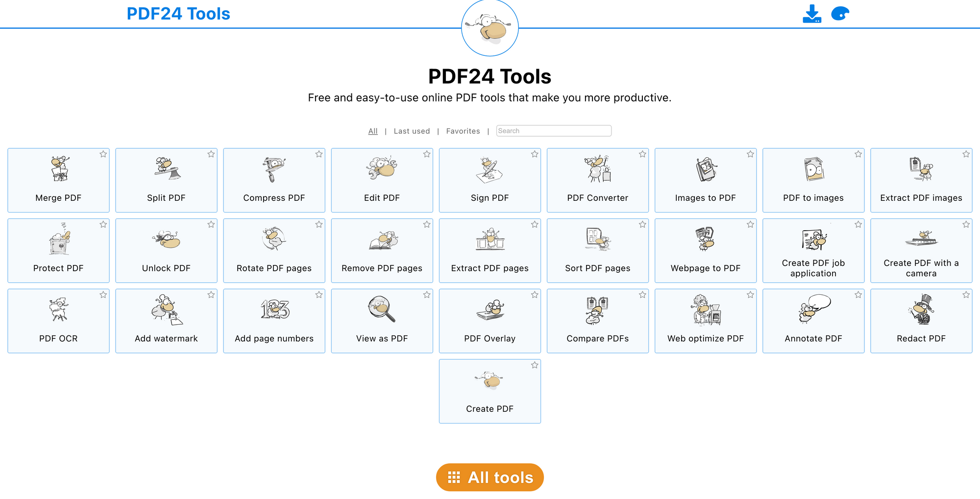Click the Webpage to PDF label
The image size is (980, 499).
tap(706, 268)
